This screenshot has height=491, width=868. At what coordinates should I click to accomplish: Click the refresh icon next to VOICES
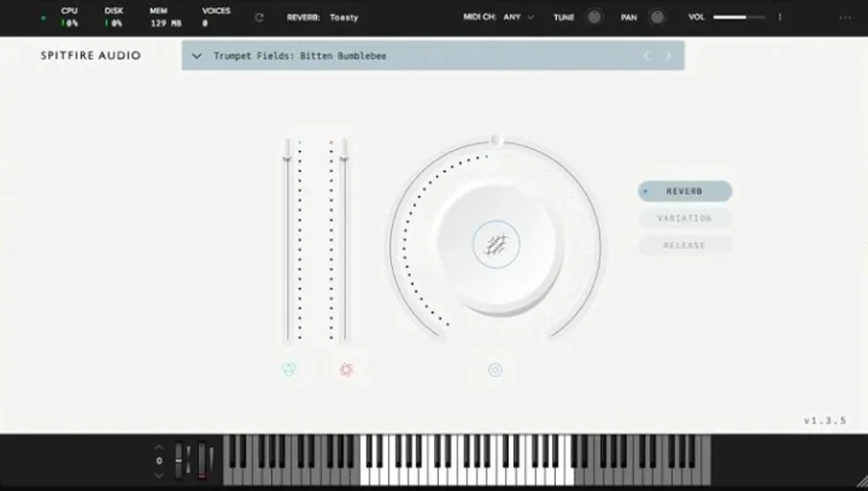(259, 18)
